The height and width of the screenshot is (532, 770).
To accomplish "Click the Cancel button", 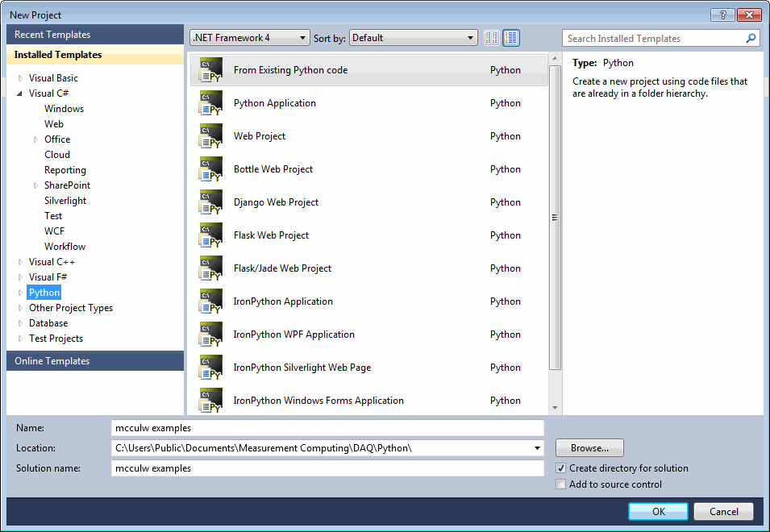I will (723, 511).
